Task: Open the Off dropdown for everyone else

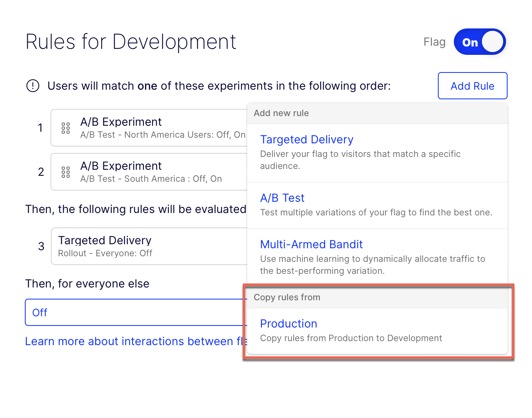Action: [136, 312]
